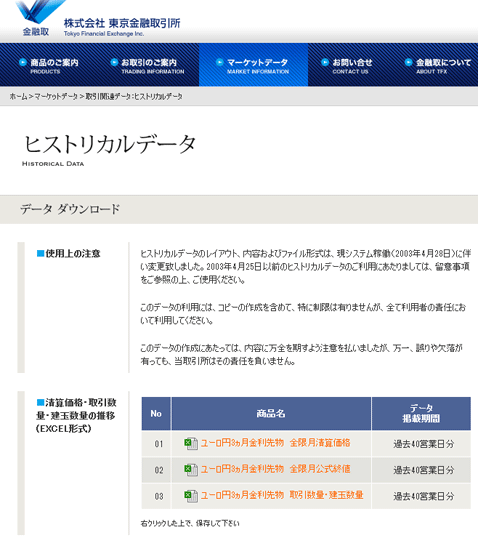Click the bullet icon beside 商品のご案内

[23, 62]
